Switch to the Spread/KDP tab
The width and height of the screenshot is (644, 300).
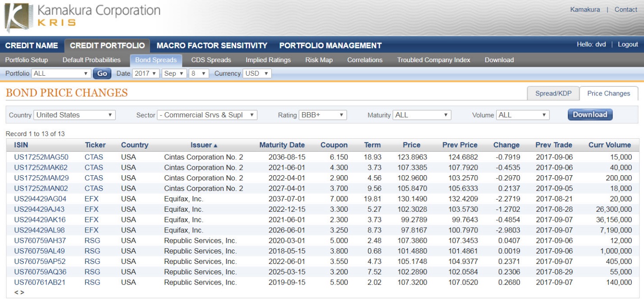coord(553,93)
